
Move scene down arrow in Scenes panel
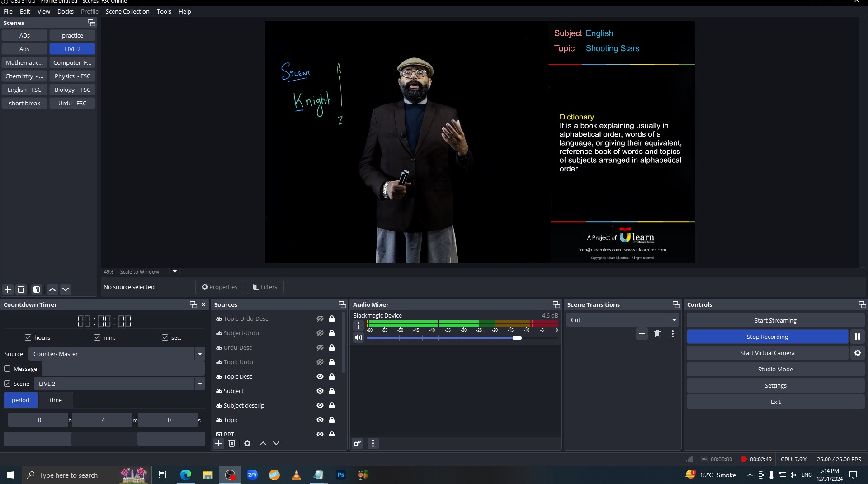pos(66,289)
